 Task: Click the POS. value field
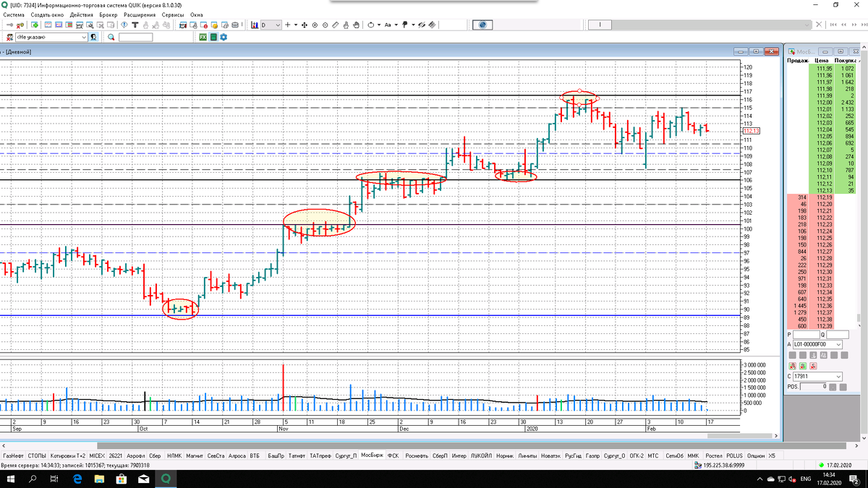point(813,387)
